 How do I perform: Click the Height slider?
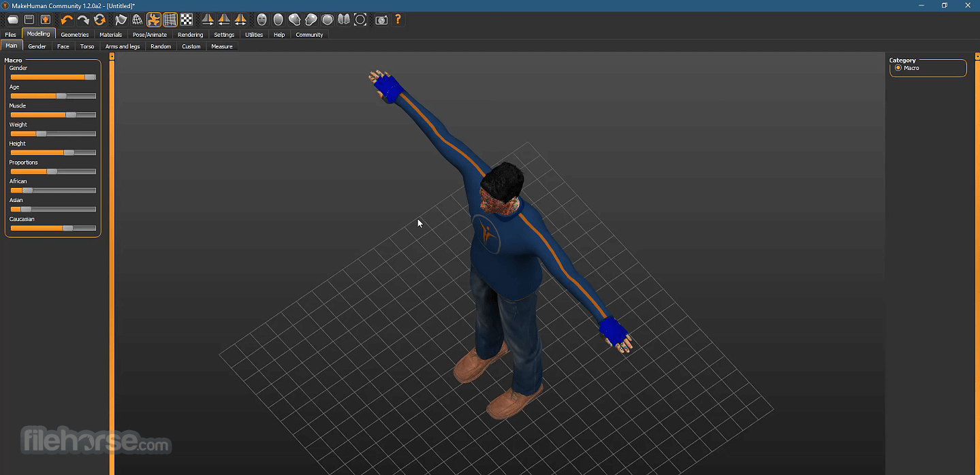(x=53, y=152)
